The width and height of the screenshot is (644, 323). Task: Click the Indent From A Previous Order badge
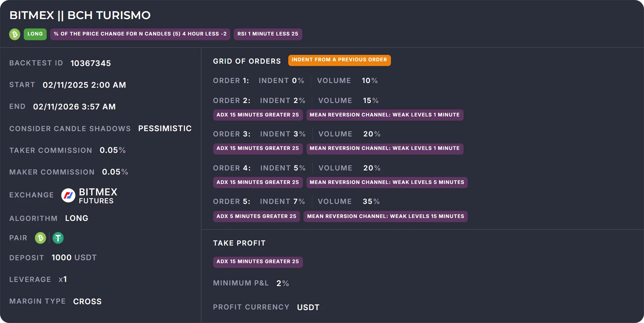click(339, 60)
